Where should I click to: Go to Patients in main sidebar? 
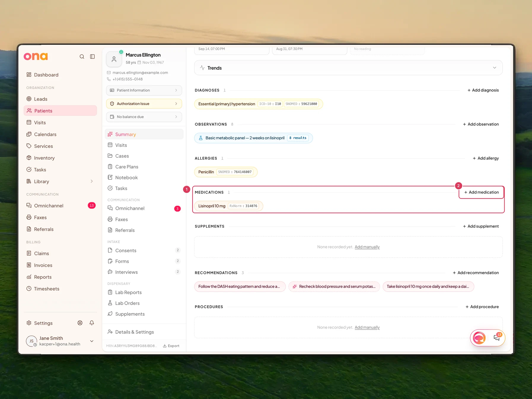click(x=60, y=111)
